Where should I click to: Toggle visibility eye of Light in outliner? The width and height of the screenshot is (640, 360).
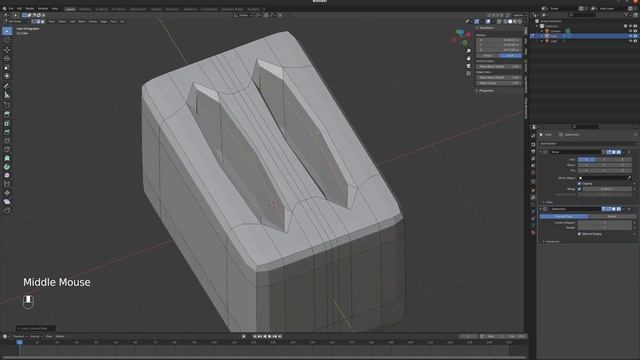(x=630, y=41)
